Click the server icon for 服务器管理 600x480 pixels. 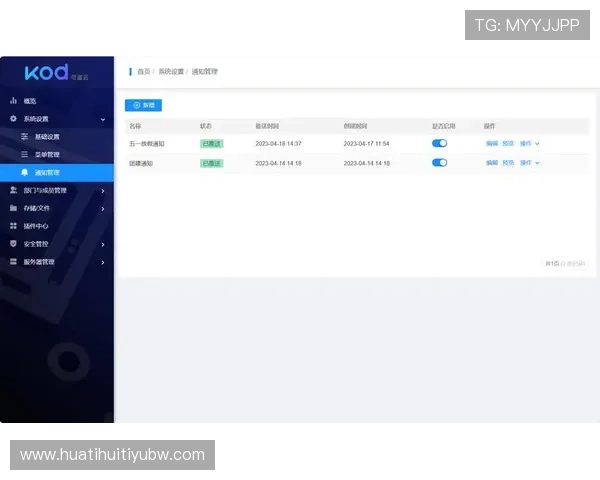coord(13,261)
